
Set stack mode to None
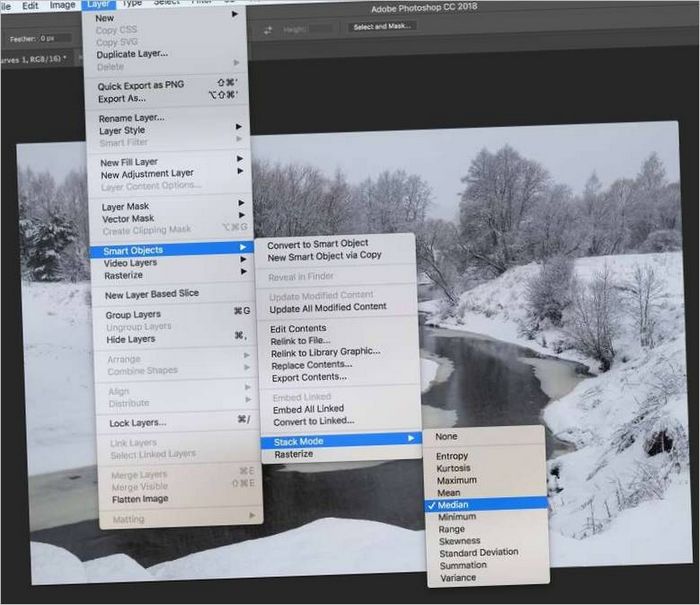coord(483,436)
